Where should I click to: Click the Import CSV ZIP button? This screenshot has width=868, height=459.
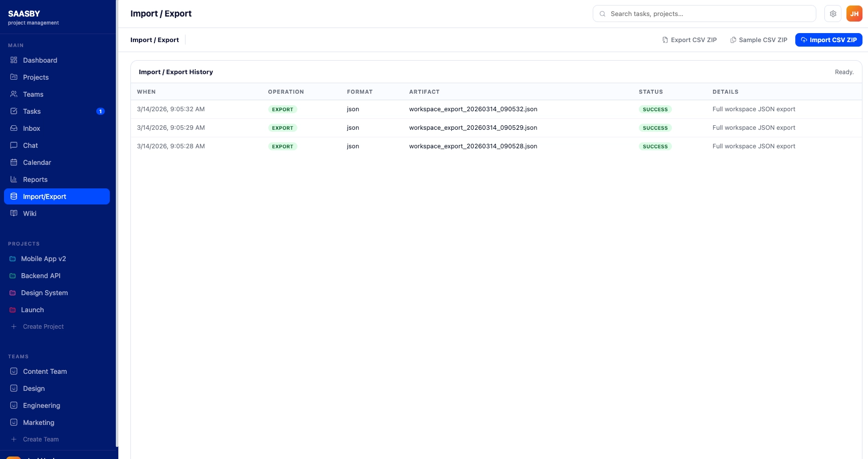coord(828,40)
